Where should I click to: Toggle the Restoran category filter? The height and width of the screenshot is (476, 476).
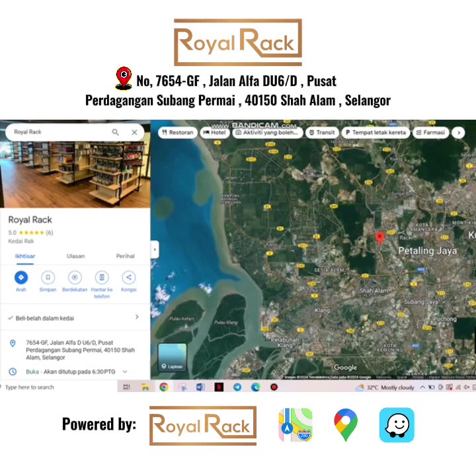(177, 132)
